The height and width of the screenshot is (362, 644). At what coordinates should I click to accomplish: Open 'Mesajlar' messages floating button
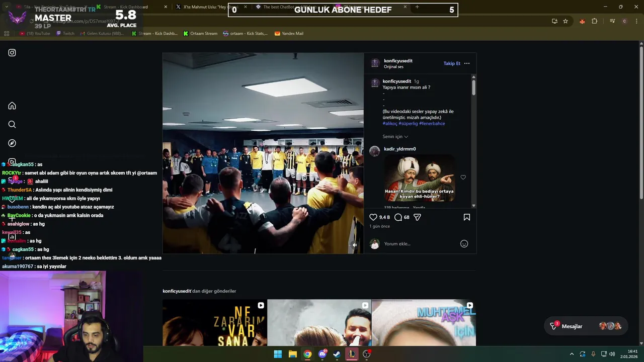586,326
